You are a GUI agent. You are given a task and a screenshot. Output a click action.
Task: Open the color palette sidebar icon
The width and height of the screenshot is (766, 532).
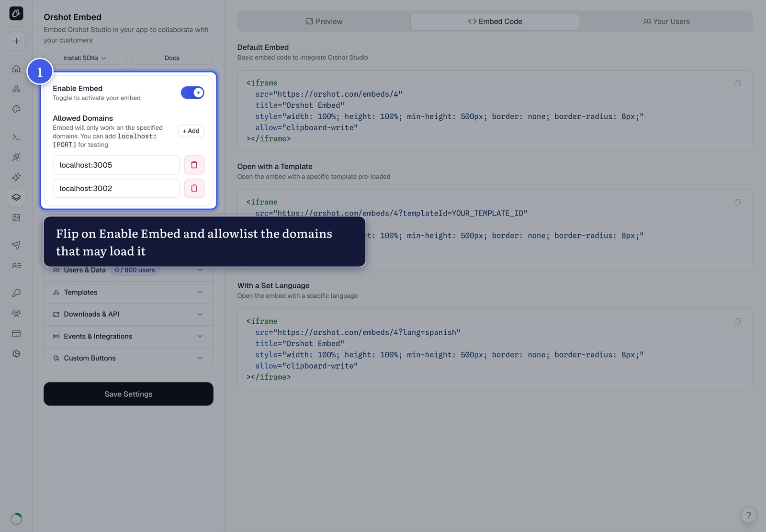[x=16, y=109]
